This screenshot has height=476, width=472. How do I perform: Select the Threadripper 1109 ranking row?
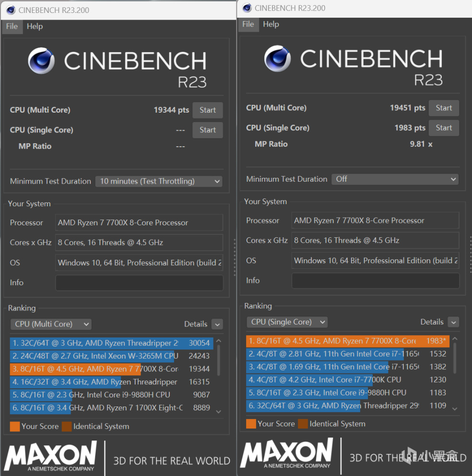(x=347, y=406)
